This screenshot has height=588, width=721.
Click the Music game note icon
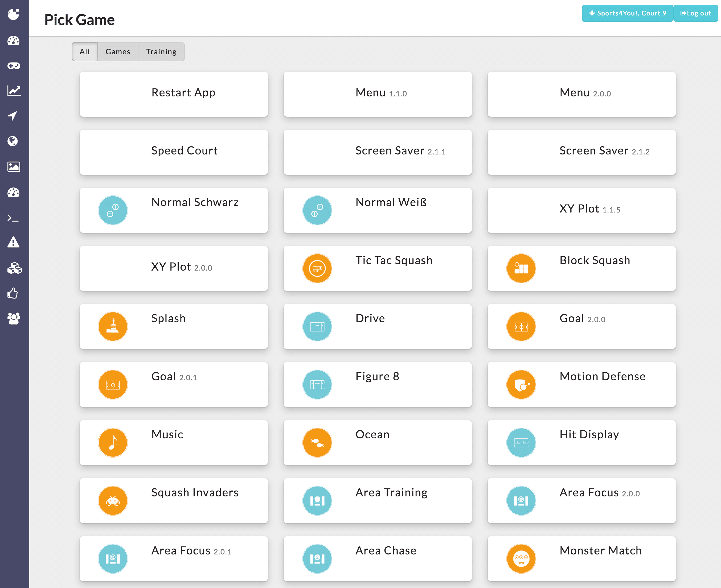(113, 442)
